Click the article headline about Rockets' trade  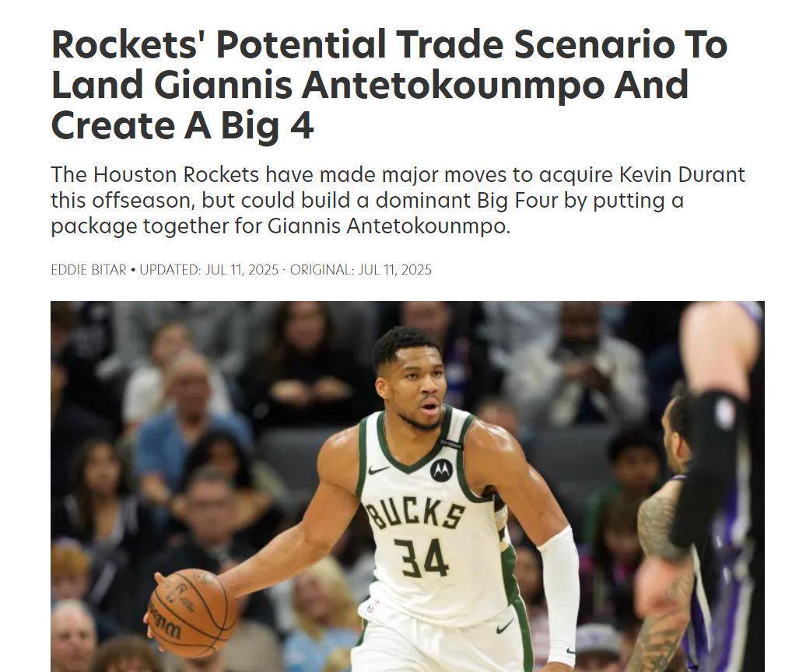389,85
